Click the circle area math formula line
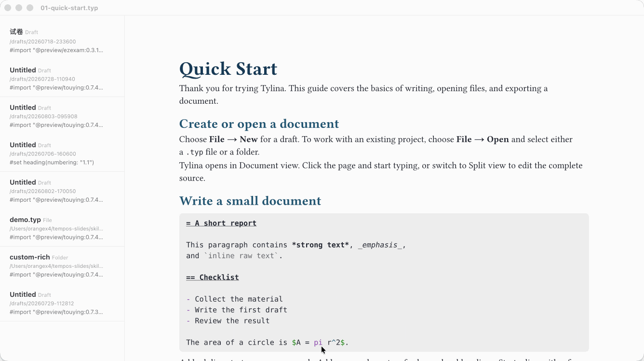644x361 pixels. point(267,342)
